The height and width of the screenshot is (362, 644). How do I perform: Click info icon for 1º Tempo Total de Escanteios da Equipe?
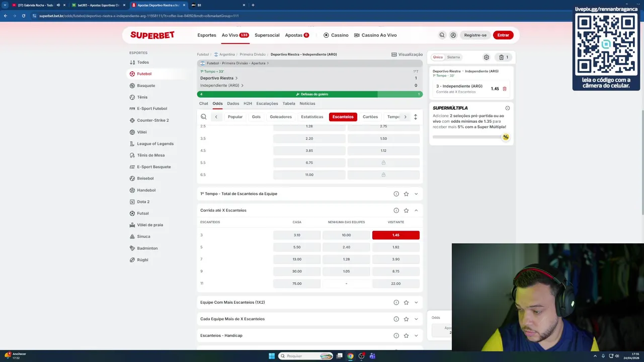tap(396, 194)
